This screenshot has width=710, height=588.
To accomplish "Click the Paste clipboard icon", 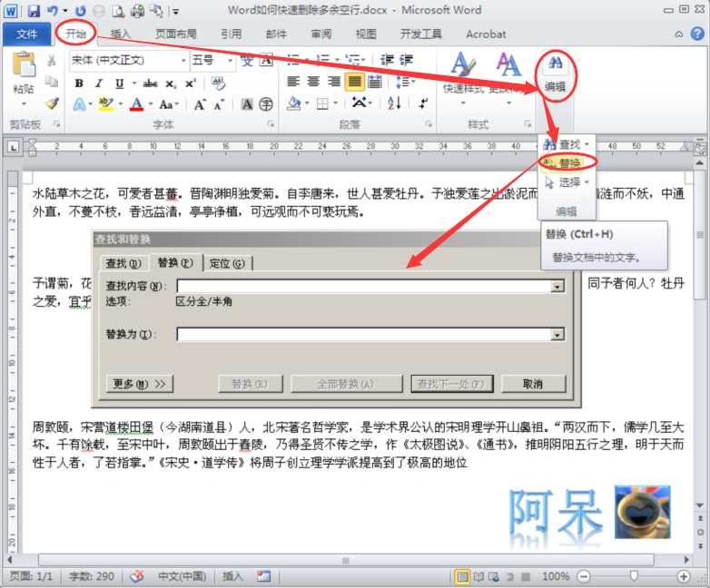I will 24,64.
